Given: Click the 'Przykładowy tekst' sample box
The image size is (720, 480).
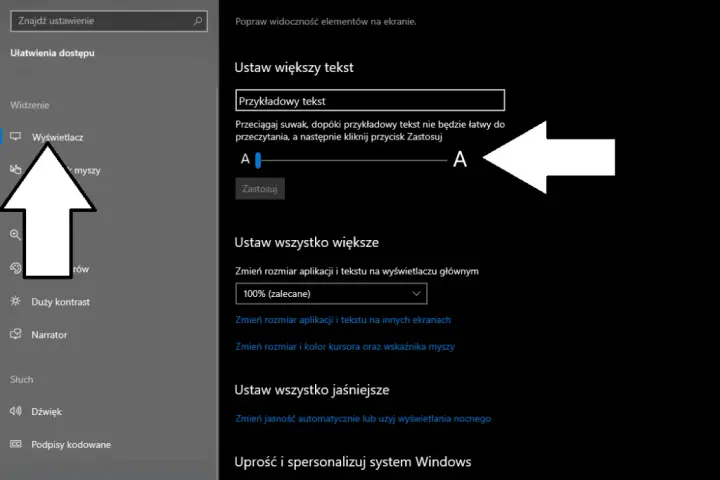Looking at the screenshot, I should pos(370,101).
